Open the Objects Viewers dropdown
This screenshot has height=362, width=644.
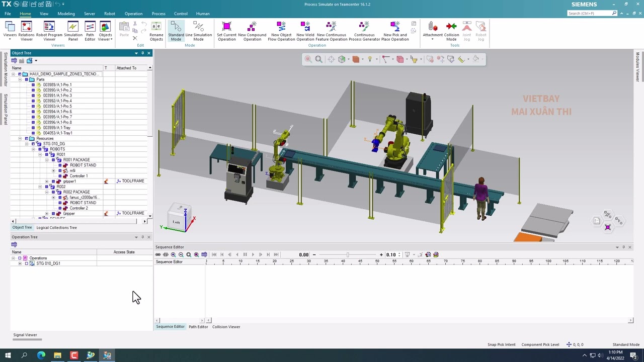click(x=105, y=31)
